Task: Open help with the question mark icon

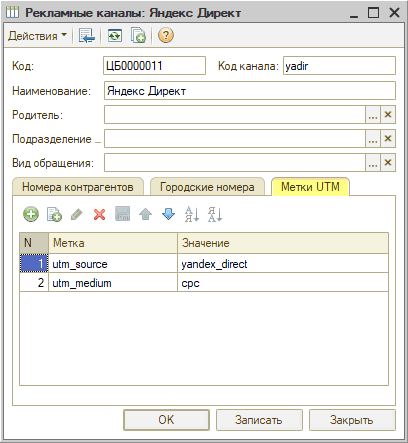Action: [166, 35]
